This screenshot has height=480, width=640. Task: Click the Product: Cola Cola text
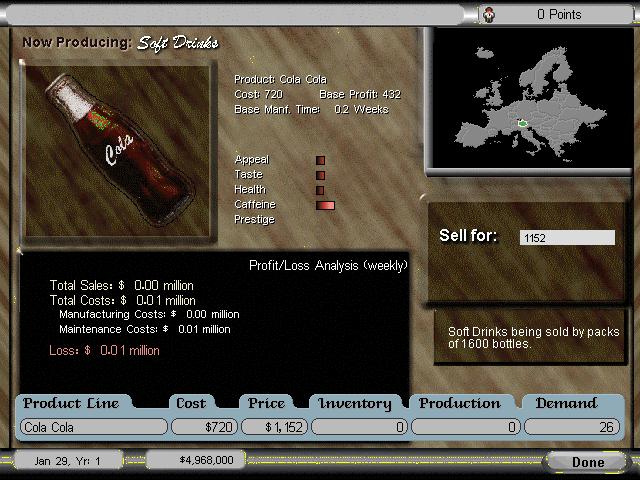[x=280, y=79]
